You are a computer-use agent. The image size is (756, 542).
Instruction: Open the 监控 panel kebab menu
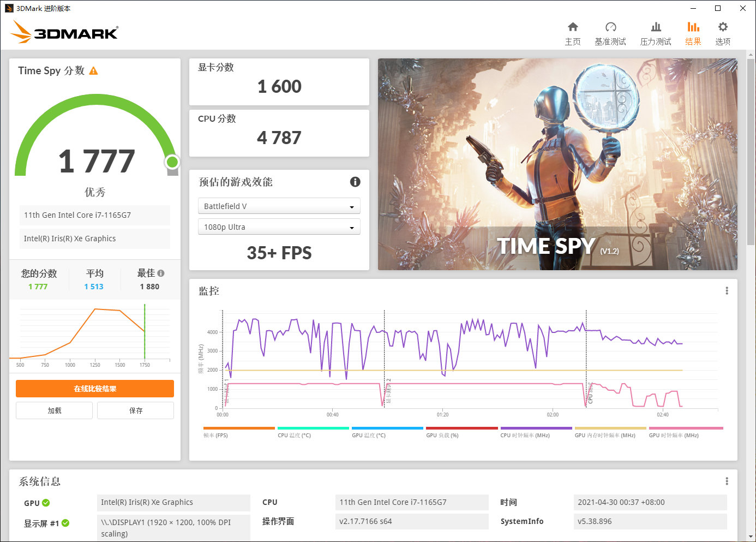click(726, 291)
